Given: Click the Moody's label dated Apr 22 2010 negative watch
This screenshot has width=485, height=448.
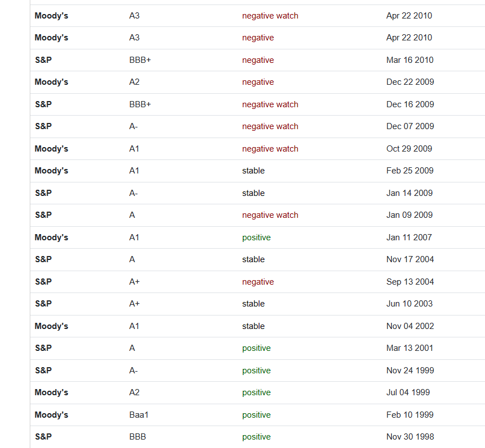Looking at the screenshot, I should 51,16.
